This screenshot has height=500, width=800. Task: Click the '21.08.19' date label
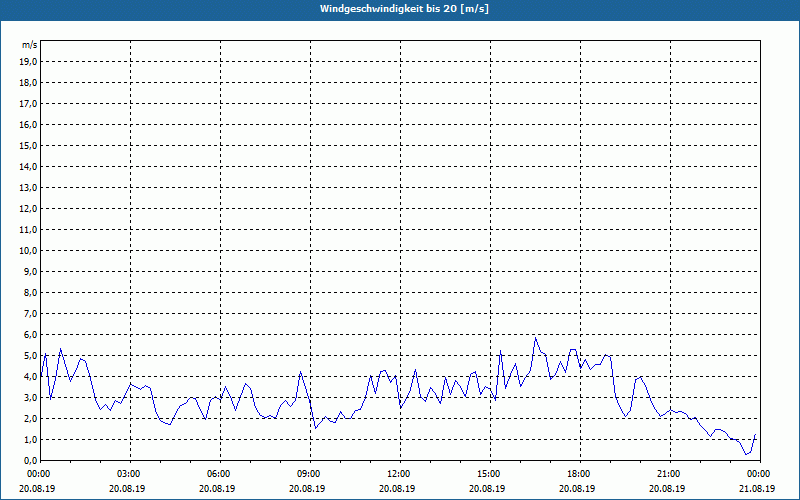(758, 488)
